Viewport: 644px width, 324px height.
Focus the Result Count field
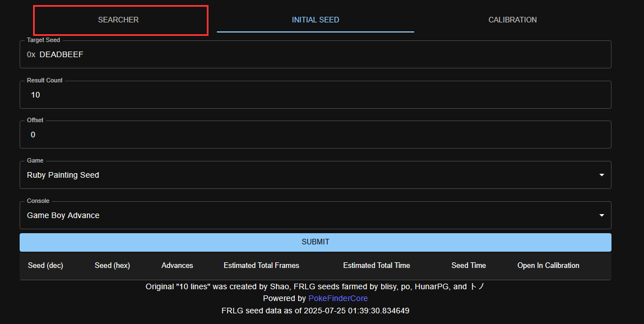pos(315,95)
